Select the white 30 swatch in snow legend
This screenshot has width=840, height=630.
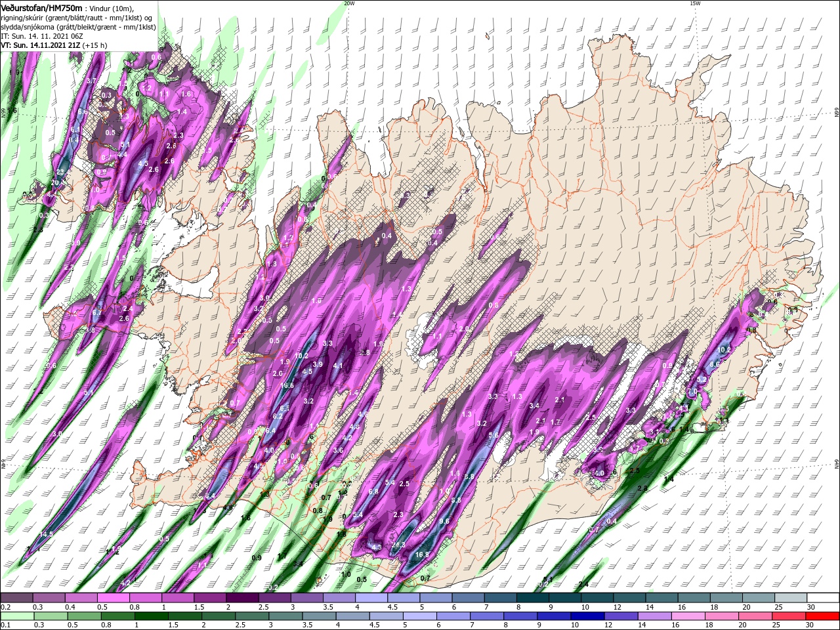click(824, 598)
